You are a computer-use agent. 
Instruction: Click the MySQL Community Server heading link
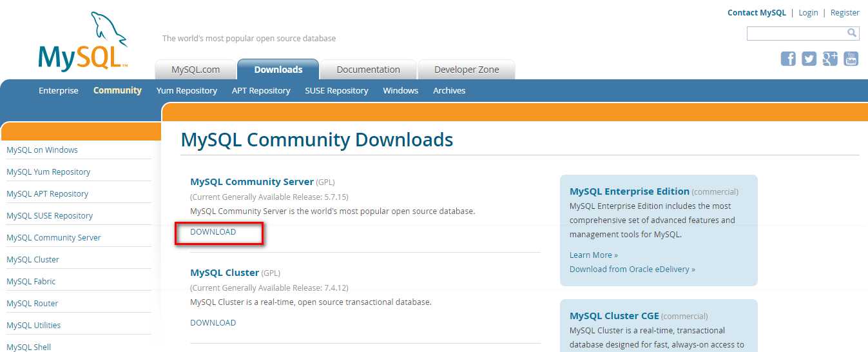click(x=252, y=182)
